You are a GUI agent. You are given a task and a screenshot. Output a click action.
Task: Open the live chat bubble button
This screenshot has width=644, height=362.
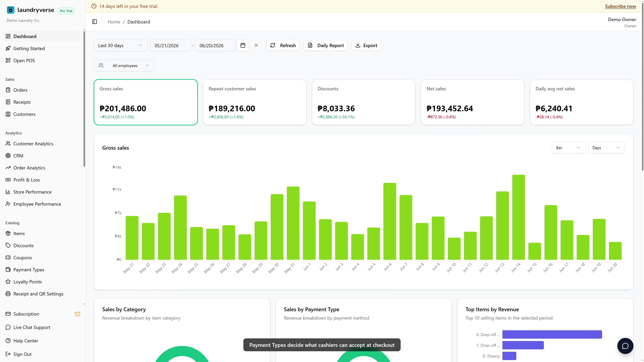coord(625,346)
